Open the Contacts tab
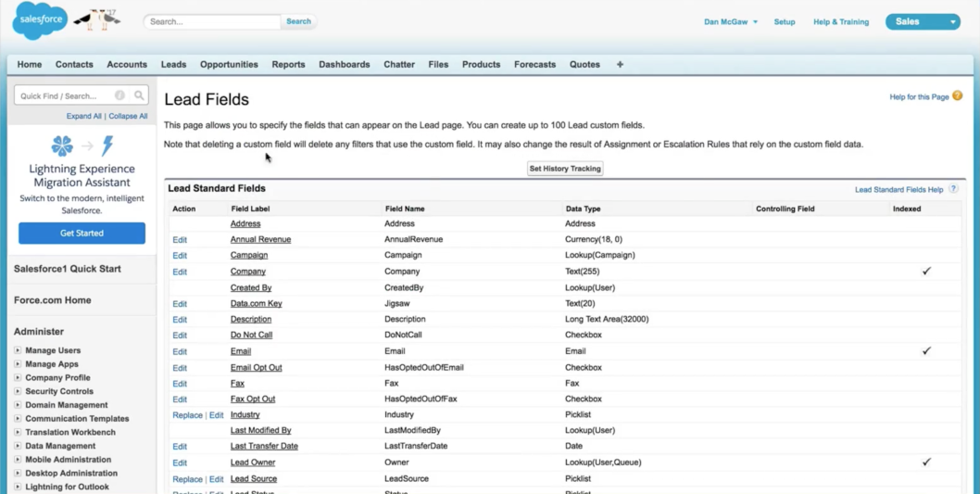980x494 pixels. pyautogui.click(x=74, y=64)
